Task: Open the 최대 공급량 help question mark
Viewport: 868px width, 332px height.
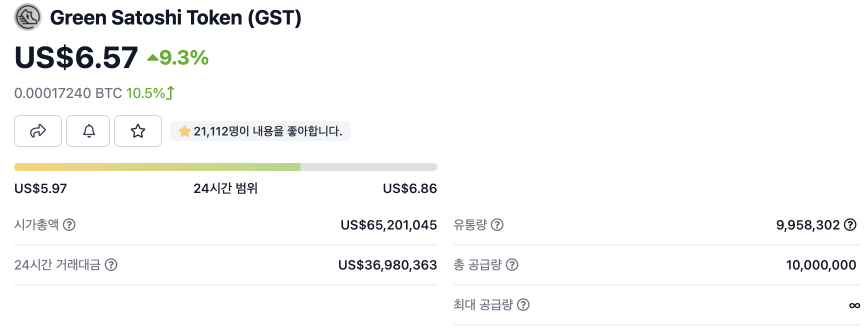Action: [524, 305]
